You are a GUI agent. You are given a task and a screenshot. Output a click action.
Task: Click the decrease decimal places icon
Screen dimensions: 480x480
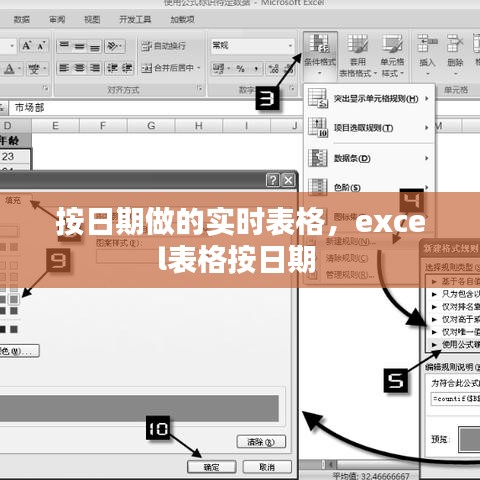click(289, 69)
